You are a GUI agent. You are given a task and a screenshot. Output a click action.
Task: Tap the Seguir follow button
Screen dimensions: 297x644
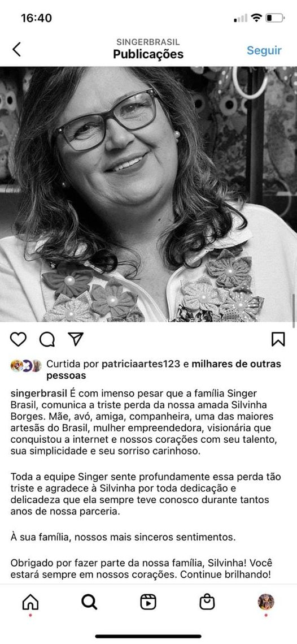click(264, 50)
